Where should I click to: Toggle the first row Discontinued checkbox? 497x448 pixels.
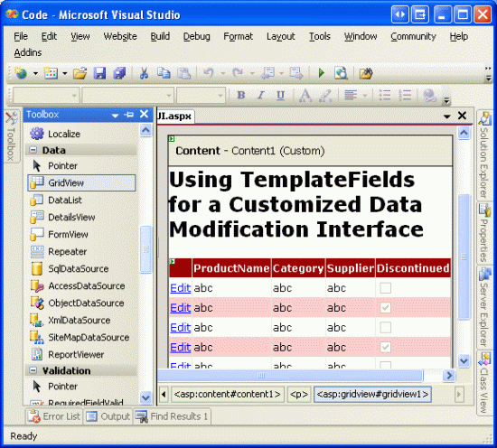(386, 288)
